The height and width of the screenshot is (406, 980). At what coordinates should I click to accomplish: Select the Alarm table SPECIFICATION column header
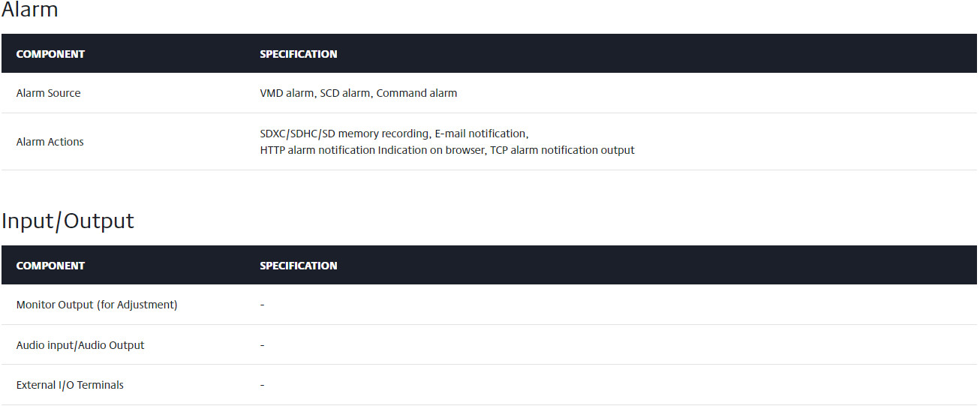point(299,54)
